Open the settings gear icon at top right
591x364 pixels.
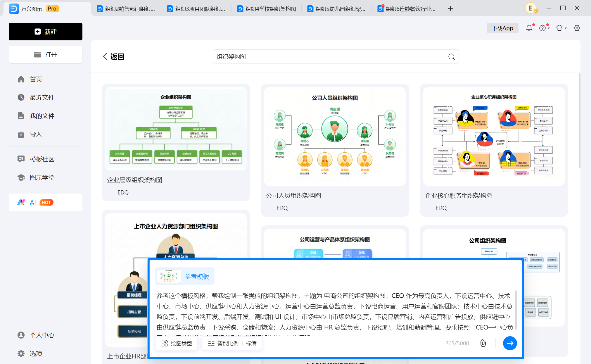click(x=577, y=28)
